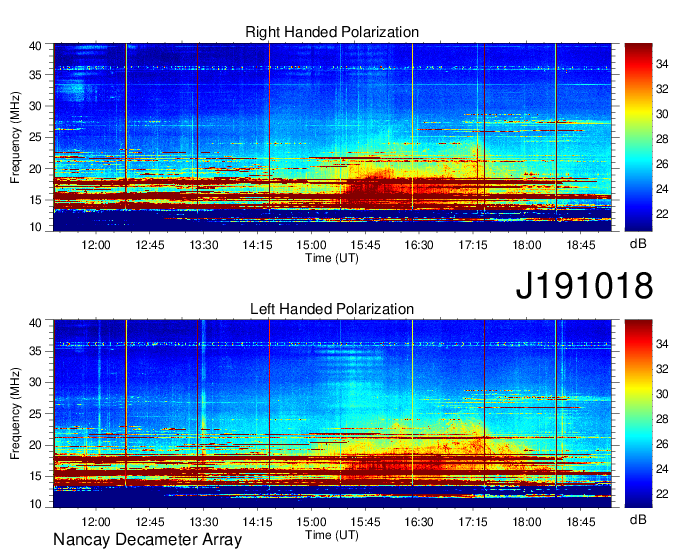Click the 32 dB tick on Left Handed color bar
The width and height of the screenshot is (680, 552).
point(662,369)
